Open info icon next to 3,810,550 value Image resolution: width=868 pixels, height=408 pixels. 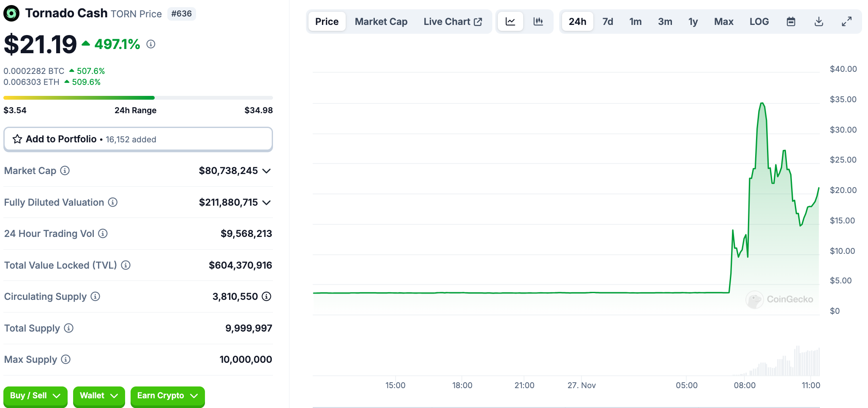tap(266, 296)
